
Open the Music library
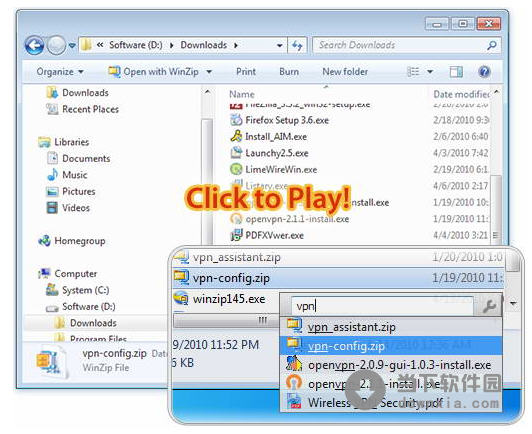click(67, 175)
